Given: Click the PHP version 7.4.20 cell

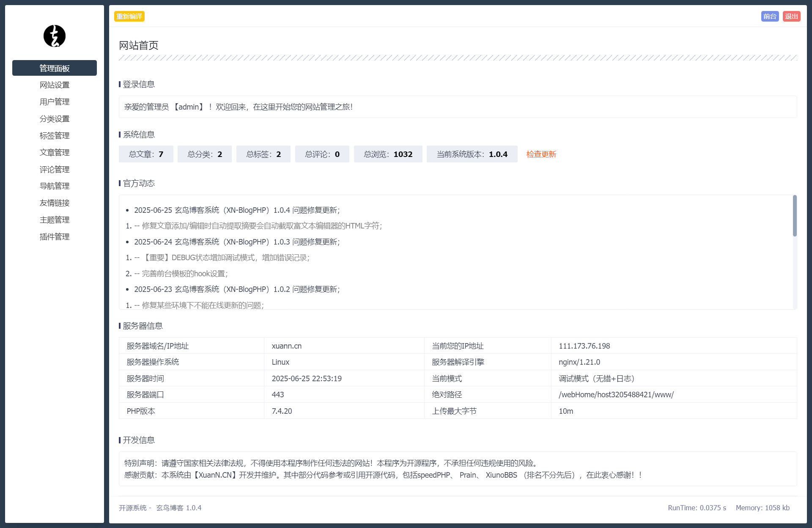Looking at the screenshot, I should click(x=344, y=411).
